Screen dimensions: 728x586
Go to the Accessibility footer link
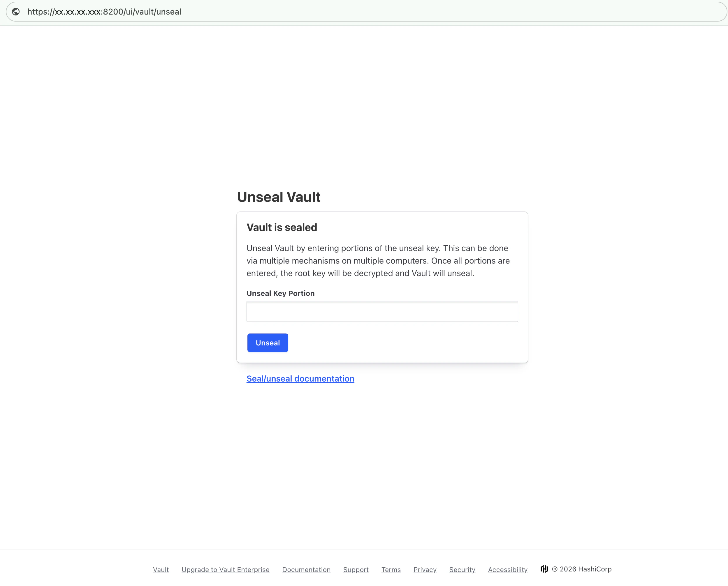pos(508,570)
